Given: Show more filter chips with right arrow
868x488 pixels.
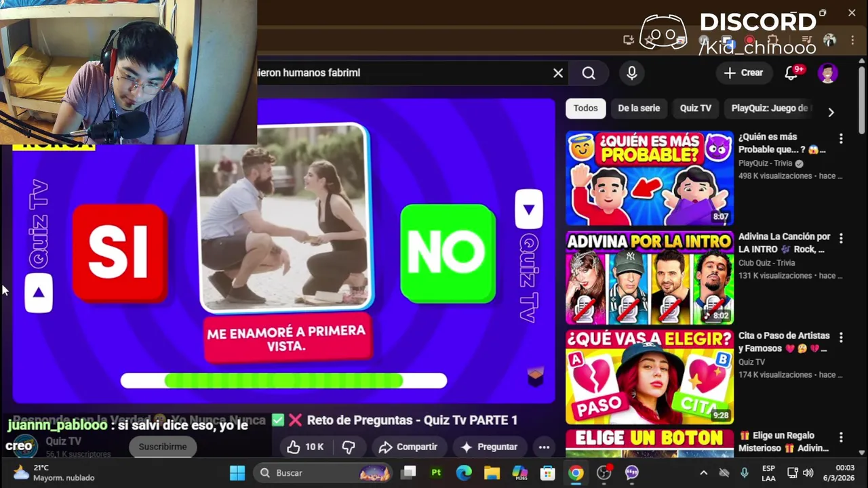Looking at the screenshot, I should 831,113.
